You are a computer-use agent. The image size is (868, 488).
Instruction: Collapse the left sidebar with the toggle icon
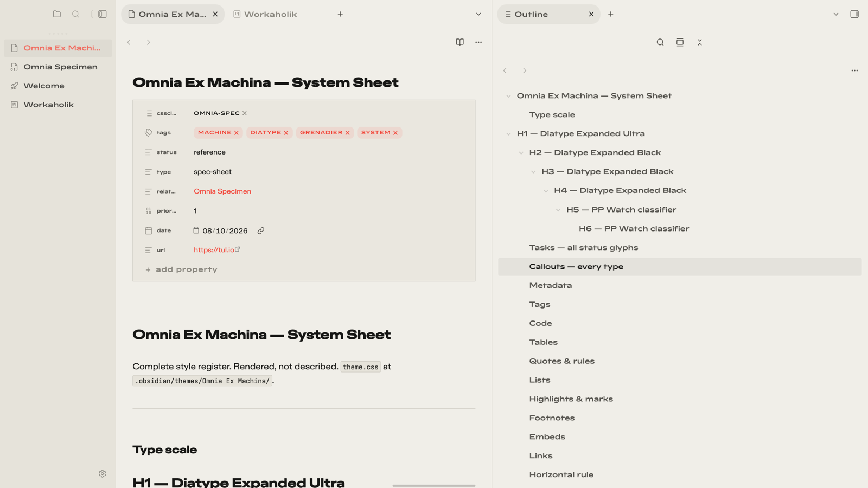102,14
